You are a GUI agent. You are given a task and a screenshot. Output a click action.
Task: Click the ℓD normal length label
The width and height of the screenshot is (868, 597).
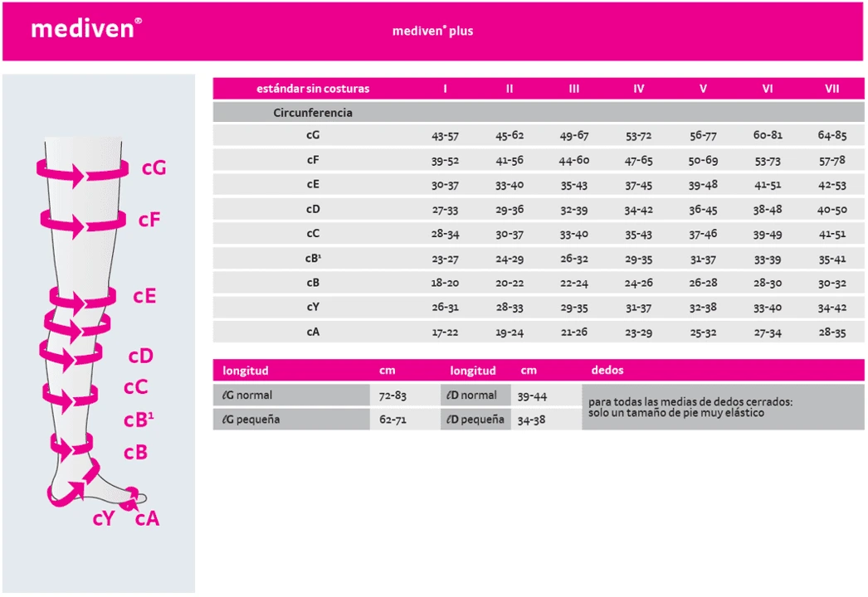(471, 395)
